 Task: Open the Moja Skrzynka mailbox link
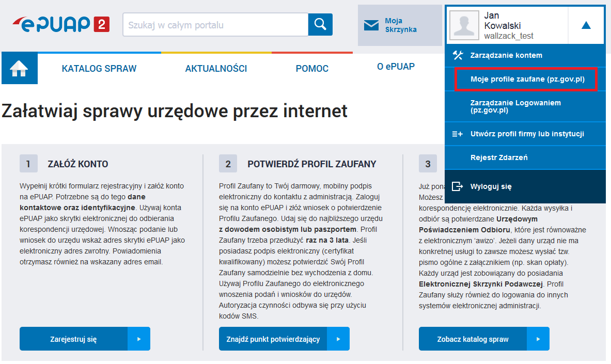click(x=400, y=25)
